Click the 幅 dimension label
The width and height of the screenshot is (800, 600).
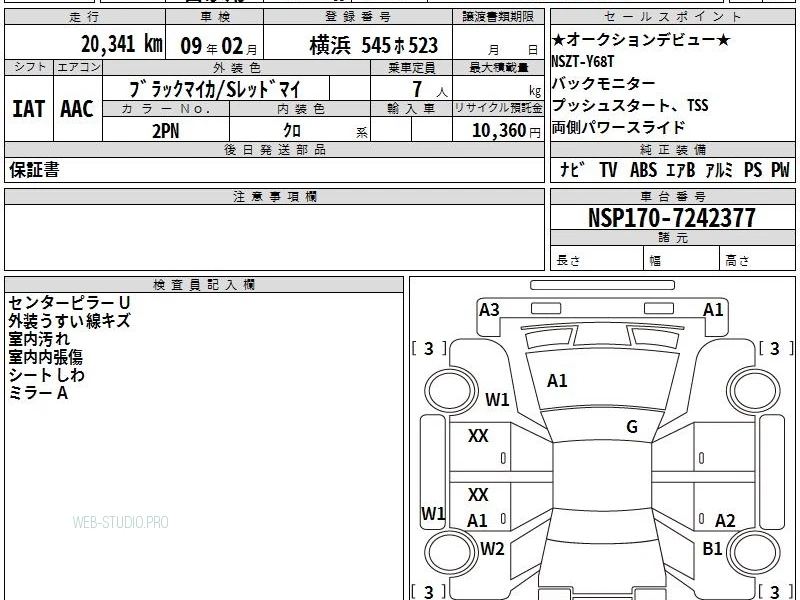[x=655, y=261]
